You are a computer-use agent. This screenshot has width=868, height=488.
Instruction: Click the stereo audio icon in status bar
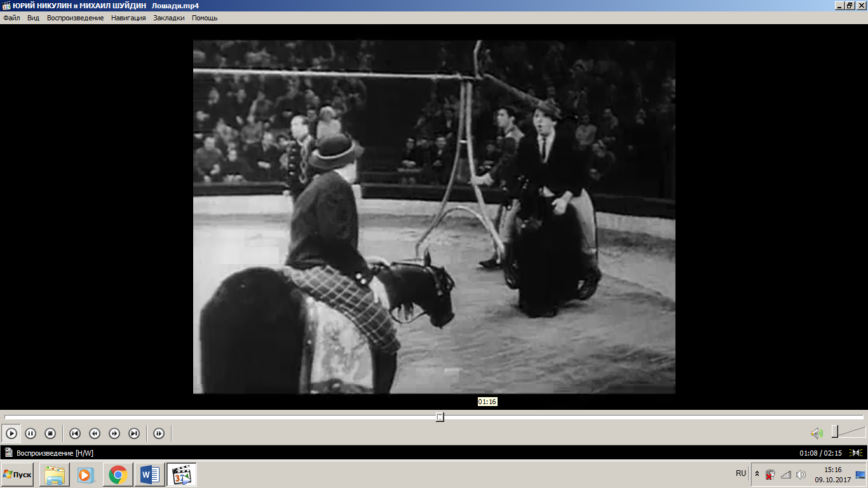click(x=855, y=453)
